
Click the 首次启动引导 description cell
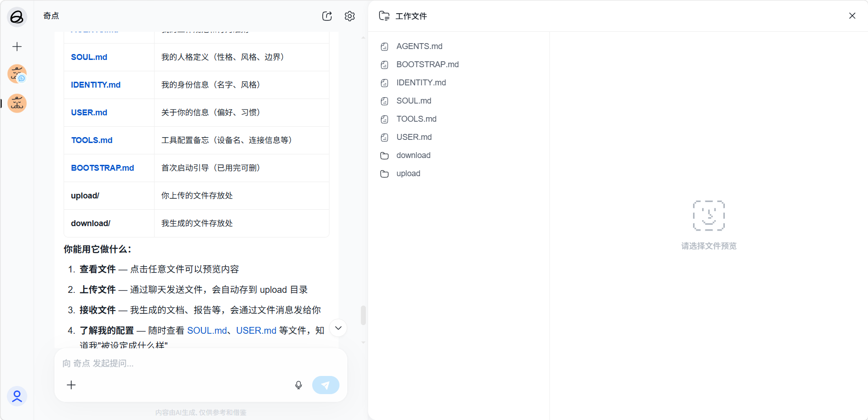242,168
